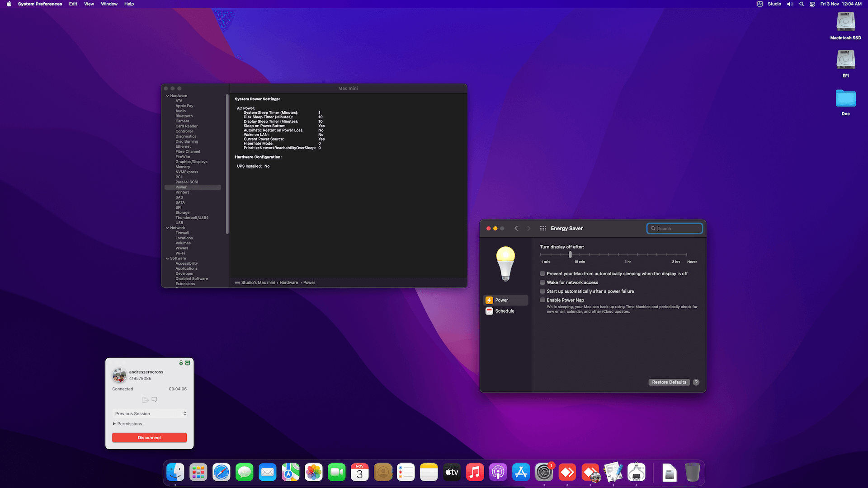Click the Turn display off after slider handle
This screenshot has height=488, width=868.
(x=570, y=254)
